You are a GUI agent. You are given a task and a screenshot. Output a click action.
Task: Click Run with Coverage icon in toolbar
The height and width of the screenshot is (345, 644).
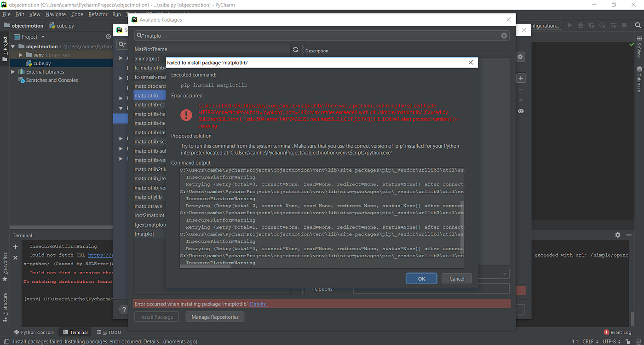tap(591, 26)
